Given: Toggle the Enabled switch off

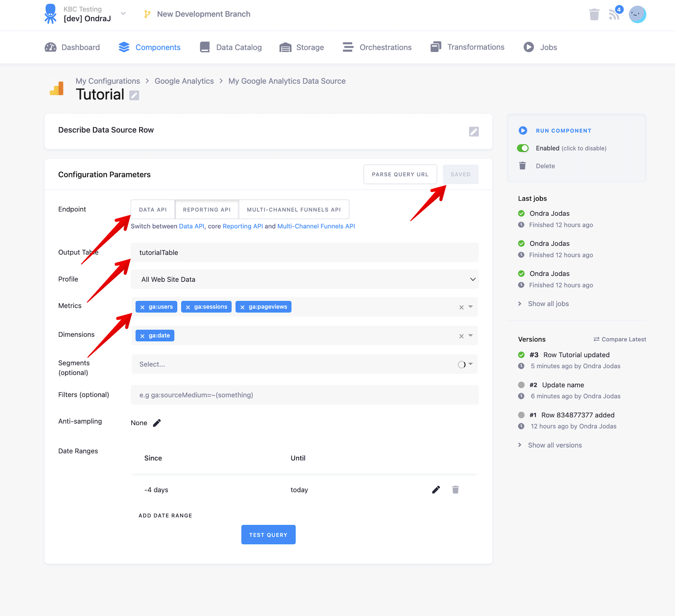Looking at the screenshot, I should click(523, 148).
